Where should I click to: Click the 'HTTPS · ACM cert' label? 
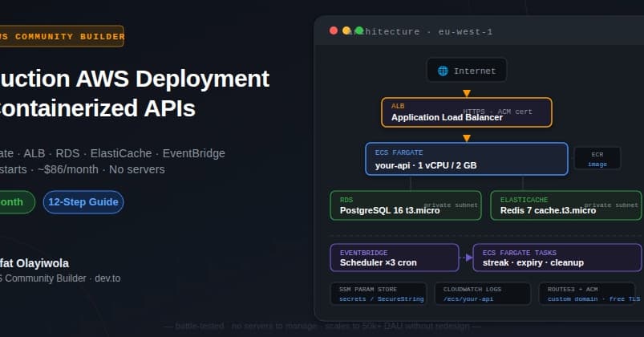(497, 112)
